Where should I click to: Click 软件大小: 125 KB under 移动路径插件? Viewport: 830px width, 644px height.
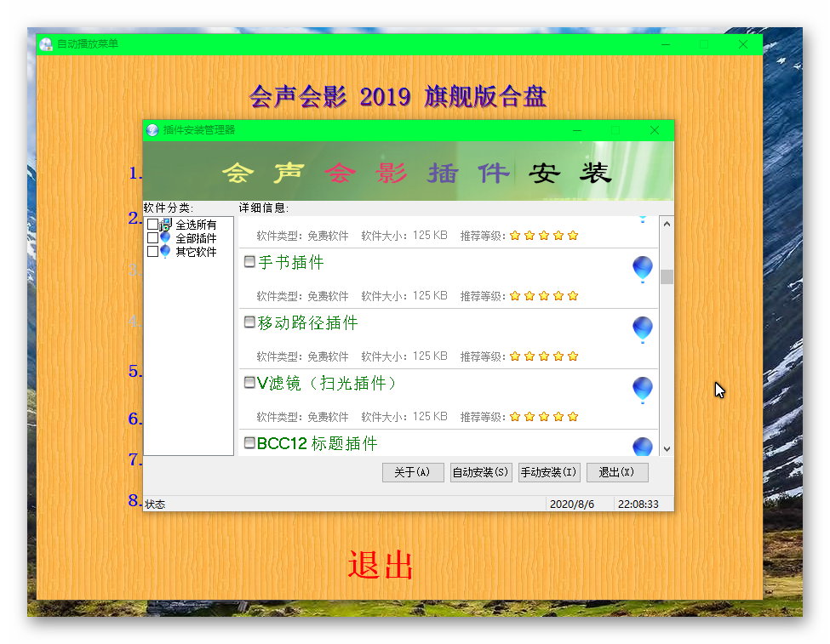click(404, 356)
